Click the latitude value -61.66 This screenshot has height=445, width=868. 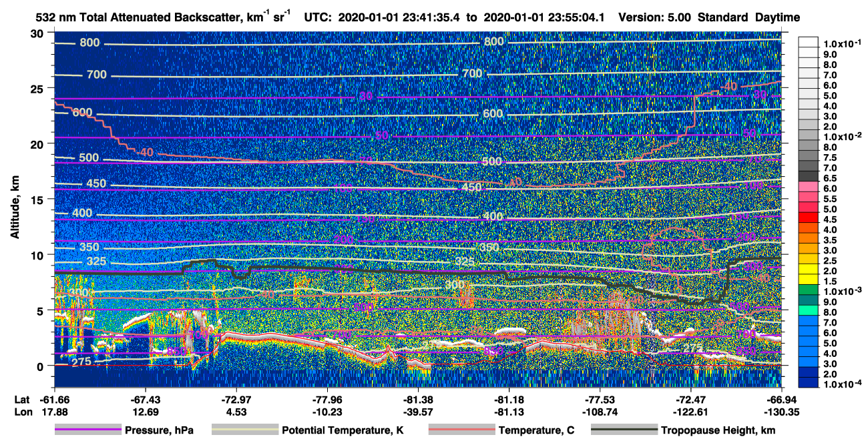pos(54,399)
